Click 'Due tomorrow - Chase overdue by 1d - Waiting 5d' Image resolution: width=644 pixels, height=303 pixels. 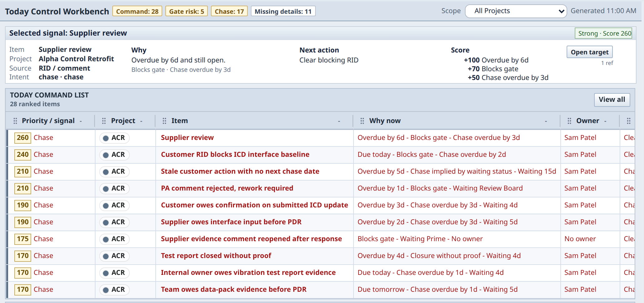coord(437,290)
